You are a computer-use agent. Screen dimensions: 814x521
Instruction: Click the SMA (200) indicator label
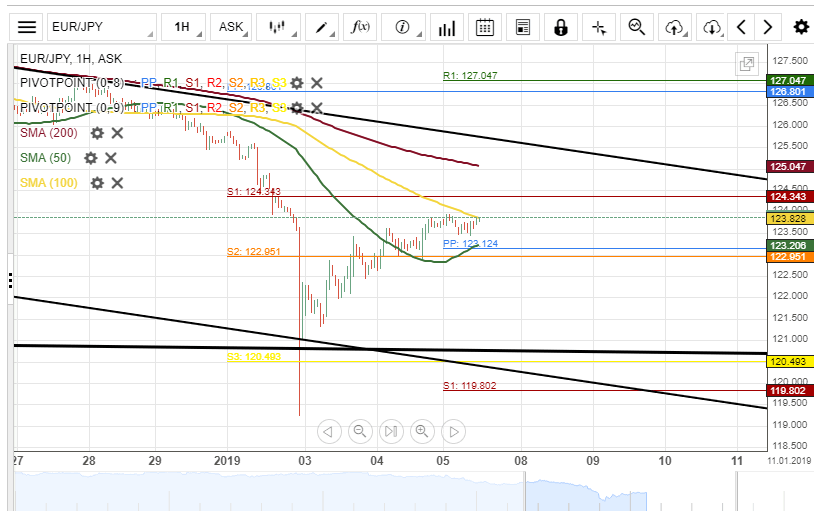point(49,133)
